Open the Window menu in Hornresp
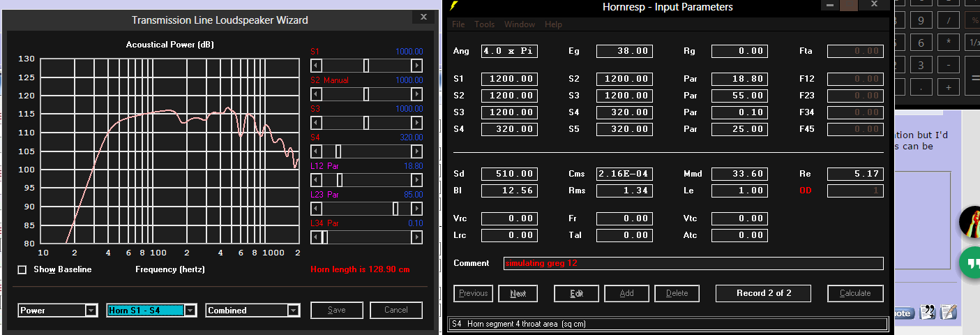Viewport: 980px width, 335px height. (x=519, y=24)
